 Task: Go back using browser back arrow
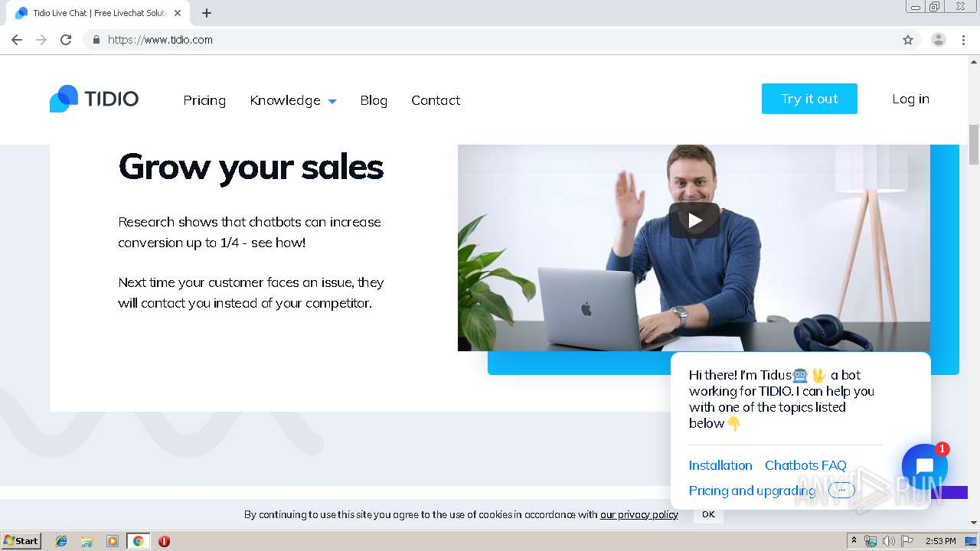click(17, 40)
